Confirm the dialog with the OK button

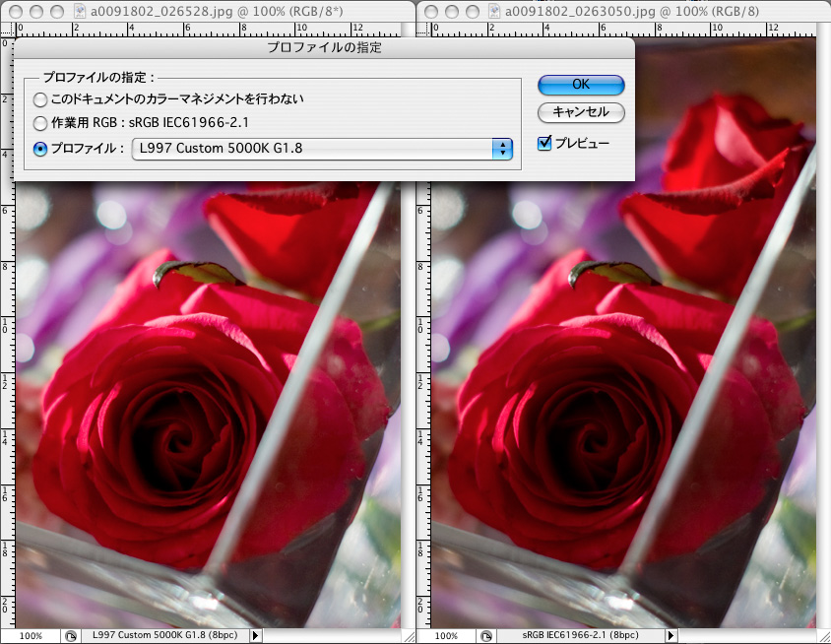coord(581,85)
